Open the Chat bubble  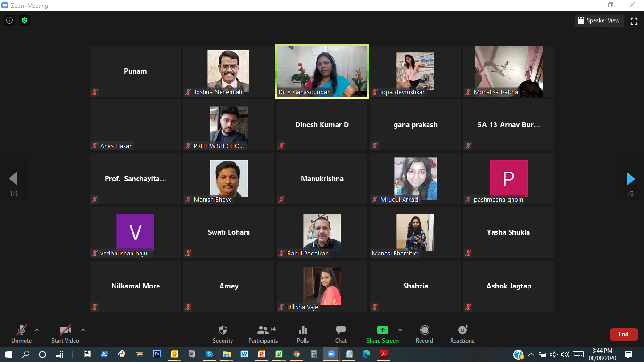341,334
